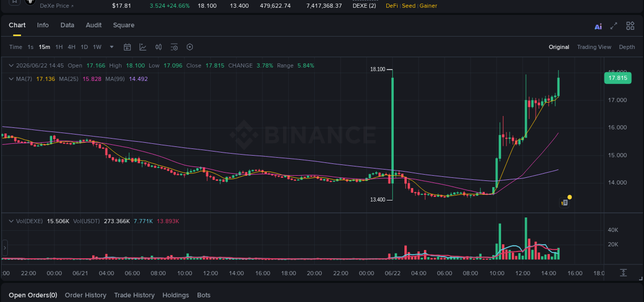Click the MA(99) value 14.492

(138, 79)
